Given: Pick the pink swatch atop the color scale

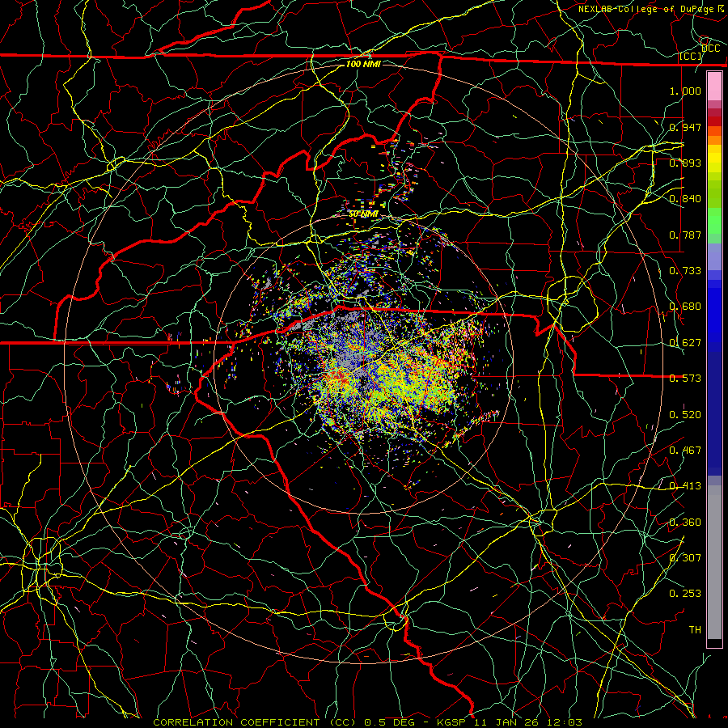Looking at the screenshot, I should (714, 87).
